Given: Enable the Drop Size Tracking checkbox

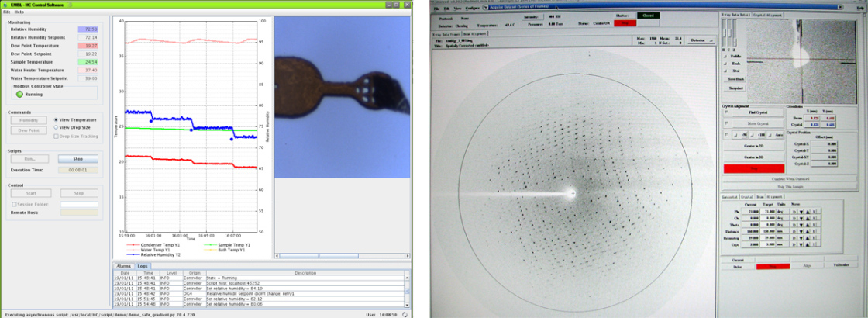Looking at the screenshot, I should pyautogui.click(x=56, y=136).
